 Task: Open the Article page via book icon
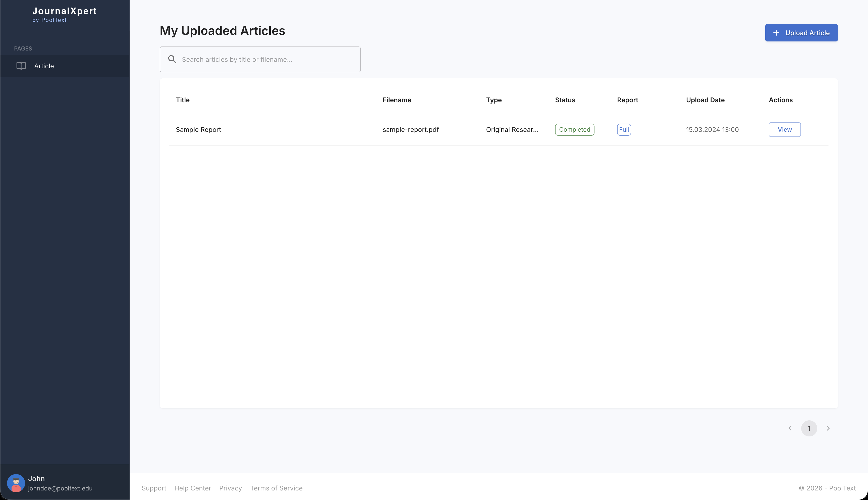21,66
